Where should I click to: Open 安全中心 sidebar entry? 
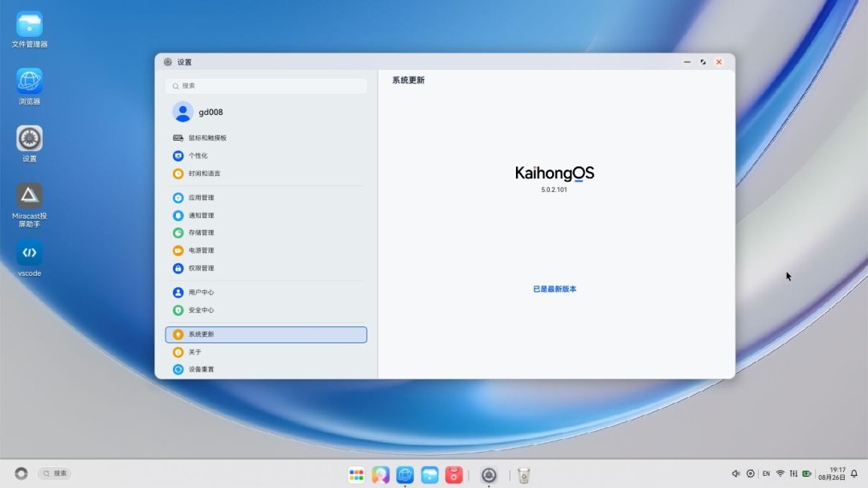click(x=266, y=310)
